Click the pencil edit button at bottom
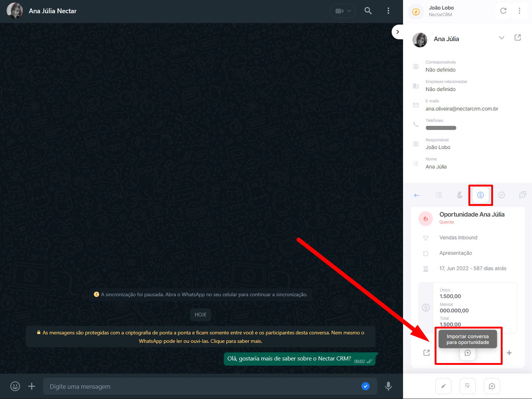Image resolution: width=532 pixels, height=399 pixels. pos(443,386)
